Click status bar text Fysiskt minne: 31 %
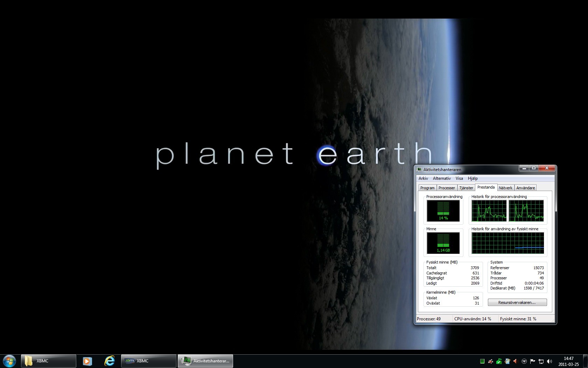Viewport: 588px width, 368px height. pyautogui.click(x=518, y=319)
